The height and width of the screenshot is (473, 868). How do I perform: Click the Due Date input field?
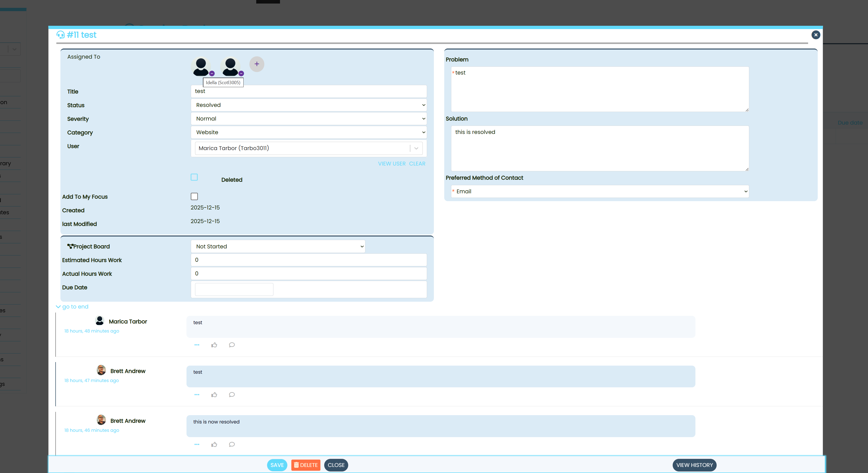click(x=234, y=289)
